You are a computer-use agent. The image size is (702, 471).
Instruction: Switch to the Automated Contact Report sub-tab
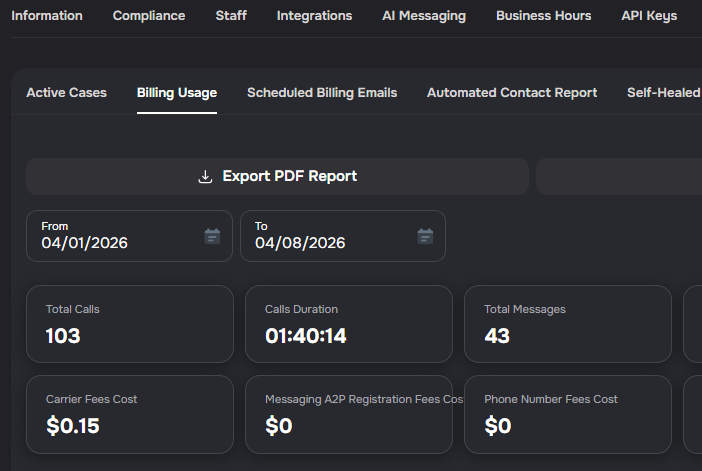[x=512, y=93]
